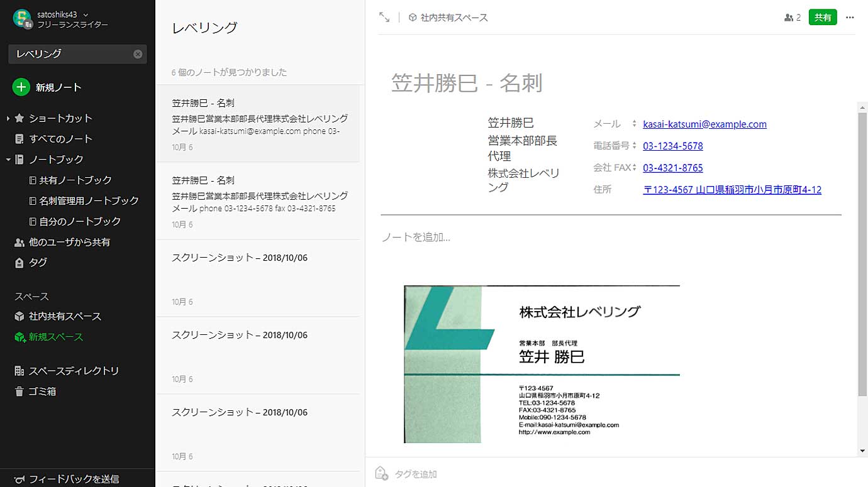Open 共有ノートブック notebook
The height and width of the screenshot is (487, 868).
[75, 180]
